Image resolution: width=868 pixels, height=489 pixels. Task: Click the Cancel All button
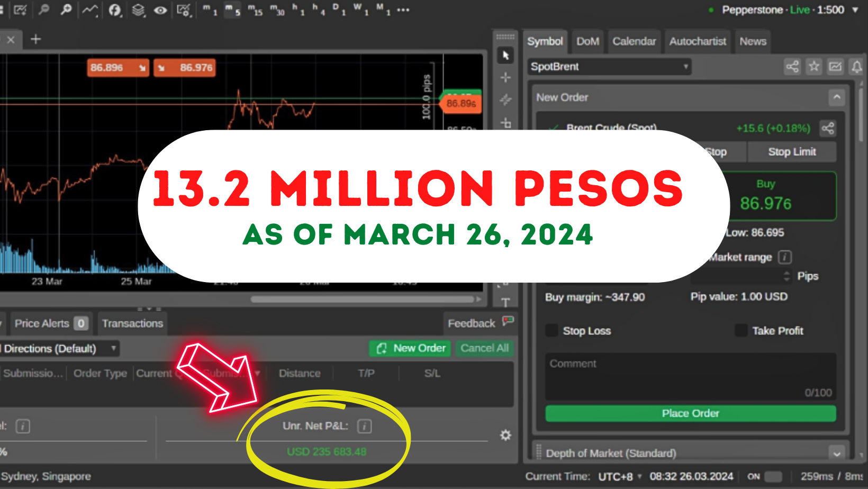[x=484, y=348]
